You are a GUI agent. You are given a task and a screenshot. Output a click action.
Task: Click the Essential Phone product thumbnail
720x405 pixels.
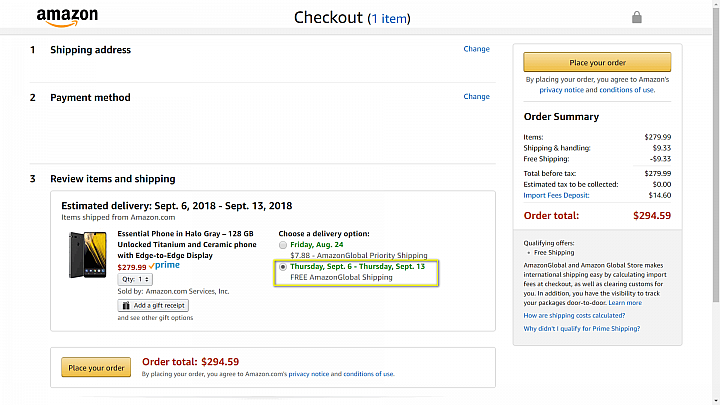[87, 255]
